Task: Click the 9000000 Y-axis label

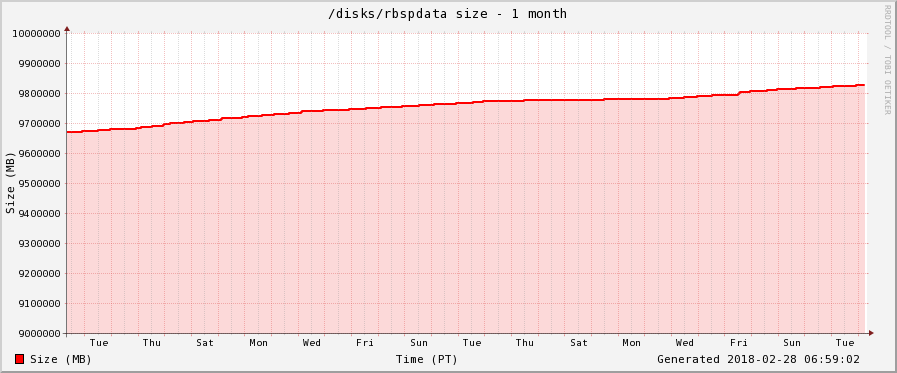Action: (37, 334)
